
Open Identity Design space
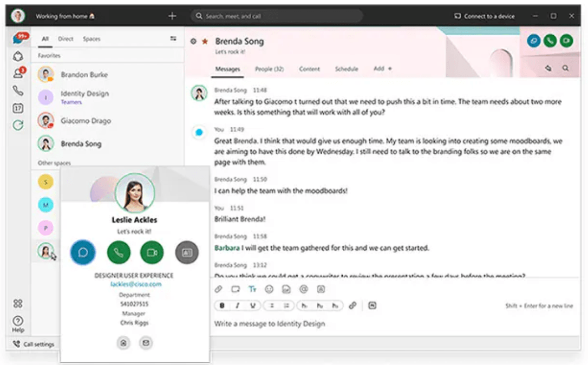(108, 97)
